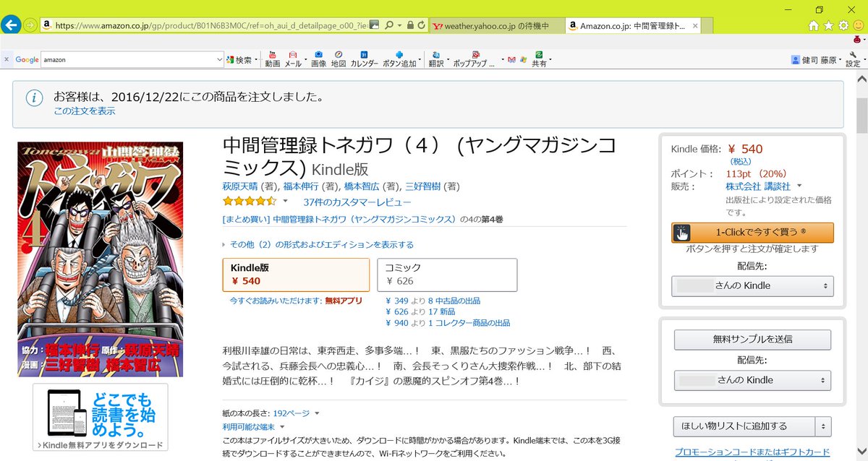Select the コミック ¥626 format box
The image size is (868, 461).
pos(447,275)
